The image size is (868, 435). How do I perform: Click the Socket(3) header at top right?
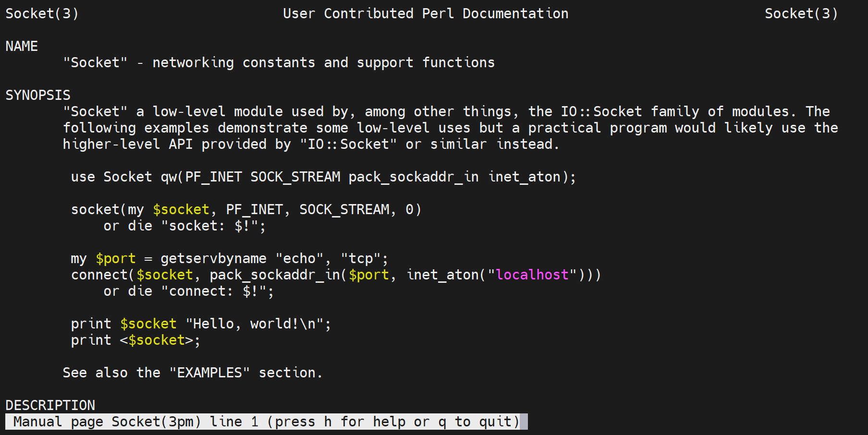pyautogui.click(x=801, y=13)
